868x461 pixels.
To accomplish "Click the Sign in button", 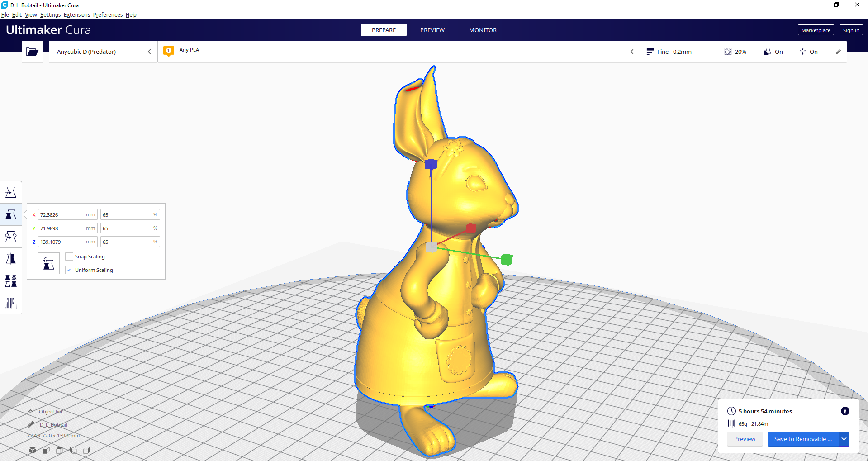I will pos(851,30).
